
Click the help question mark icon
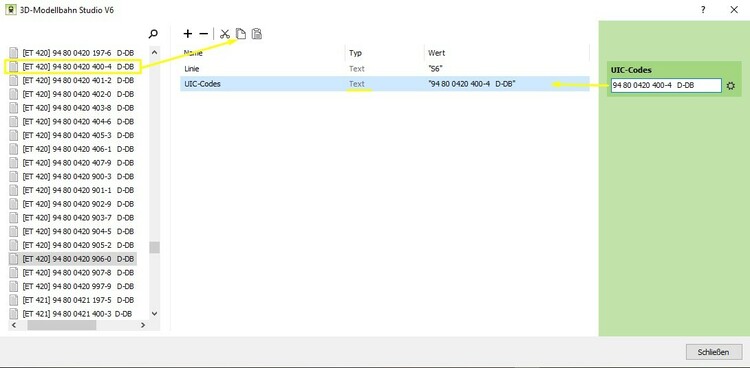tap(703, 10)
